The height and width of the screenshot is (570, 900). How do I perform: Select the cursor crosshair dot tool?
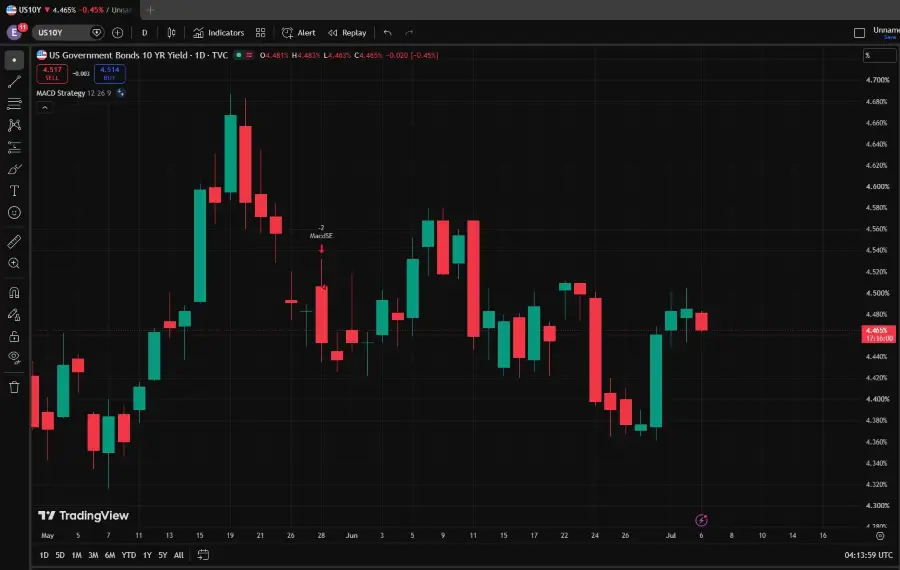coord(14,60)
